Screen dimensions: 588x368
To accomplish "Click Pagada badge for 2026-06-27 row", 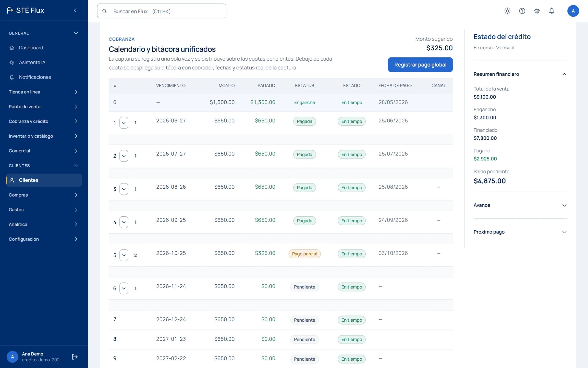I will point(305,121).
